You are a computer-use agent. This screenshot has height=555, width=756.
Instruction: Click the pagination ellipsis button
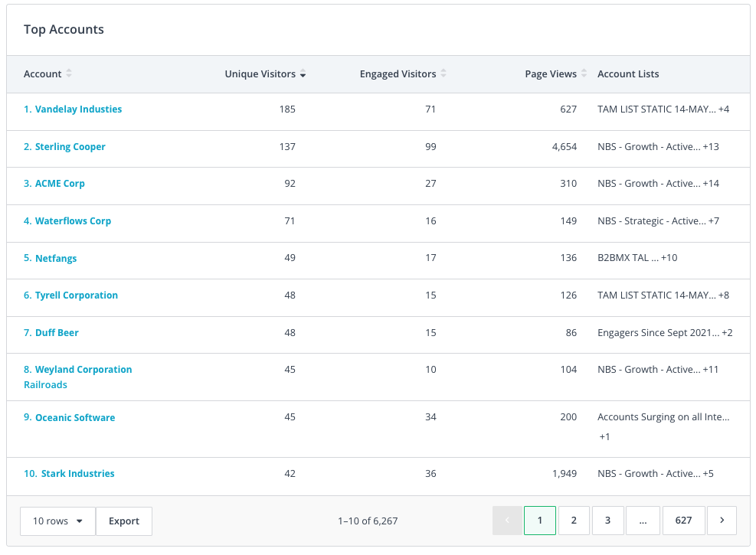(x=643, y=521)
